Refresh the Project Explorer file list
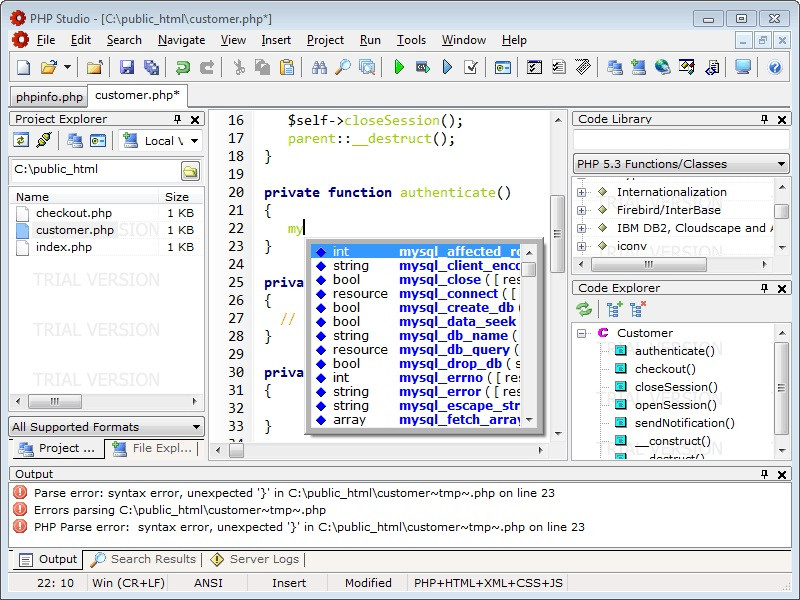800x600 pixels. coord(21,140)
